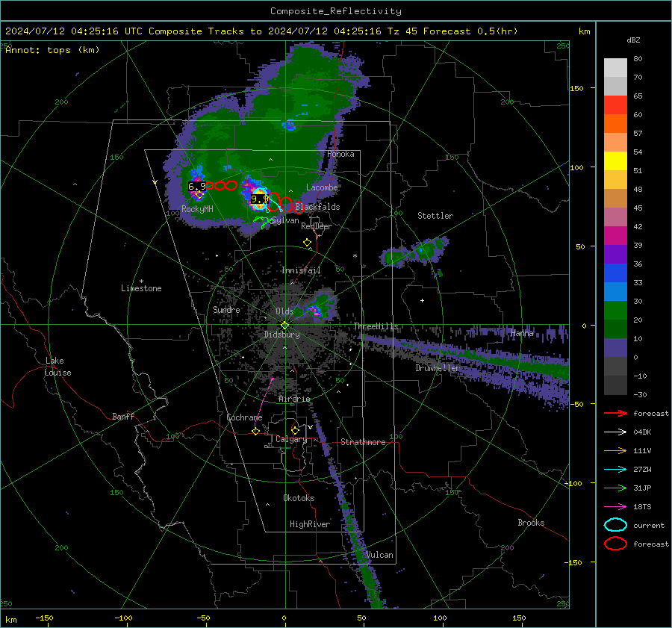Pick the light gray 80-70 dBZ swatch
Image resolution: width=672 pixels, height=628 pixels.
615,67
